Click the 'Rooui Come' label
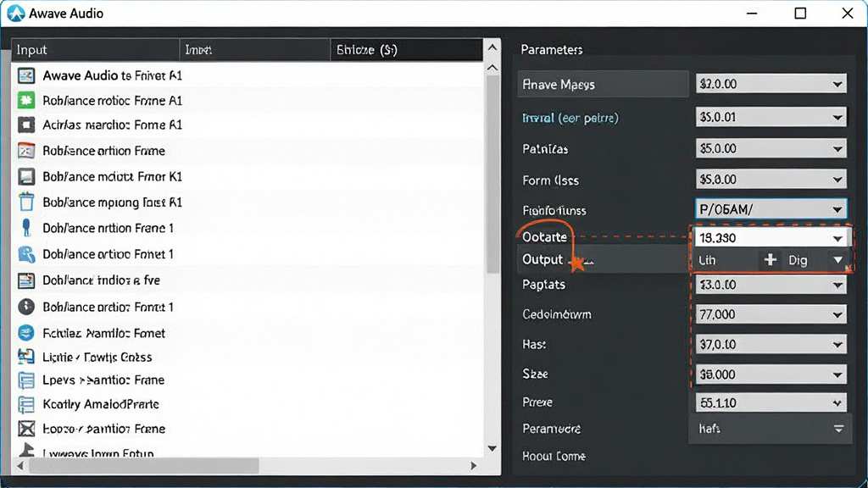The height and width of the screenshot is (488, 868). coord(554,456)
